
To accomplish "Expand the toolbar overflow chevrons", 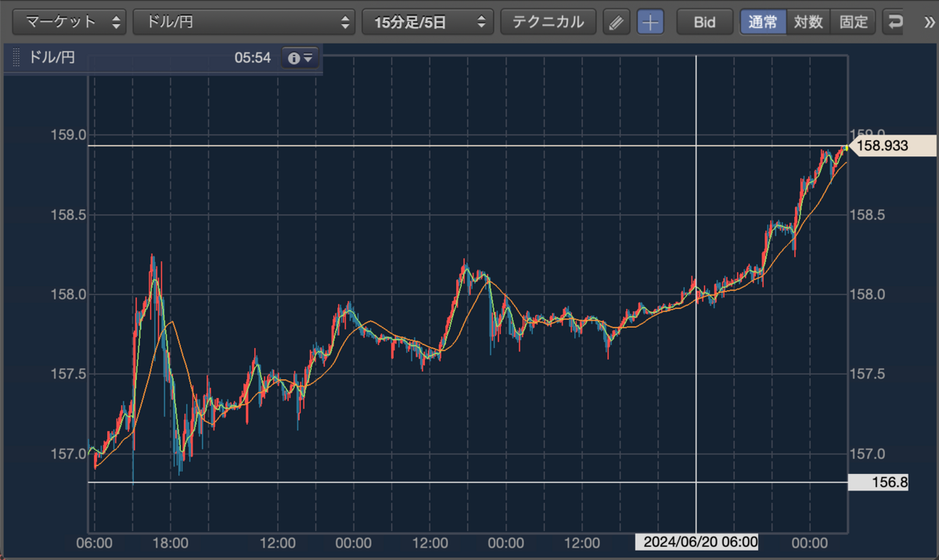I will [x=928, y=22].
